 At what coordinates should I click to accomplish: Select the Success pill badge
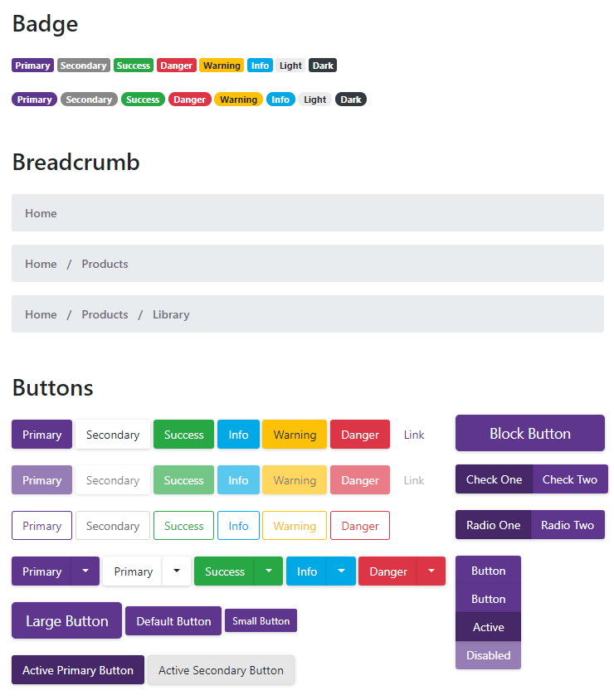pos(143,99)
